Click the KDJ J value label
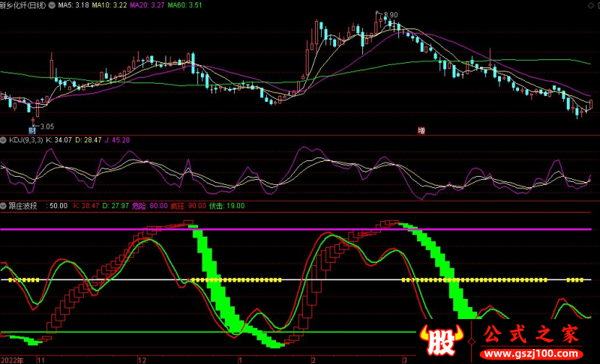This screenshot has width=600, height=364. (x=118, y=140)
